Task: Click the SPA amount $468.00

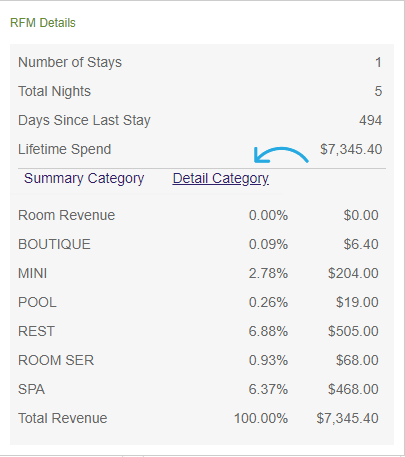Action: pos(353,389)
